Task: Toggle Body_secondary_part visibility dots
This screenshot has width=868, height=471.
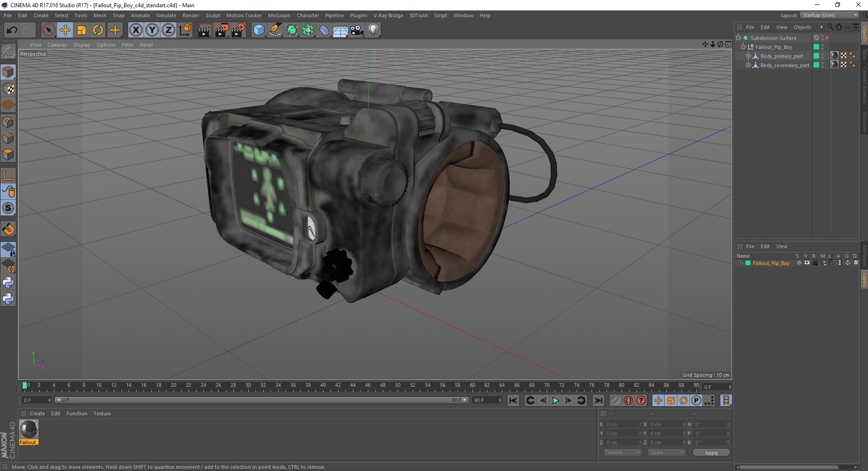Action: 823,65
